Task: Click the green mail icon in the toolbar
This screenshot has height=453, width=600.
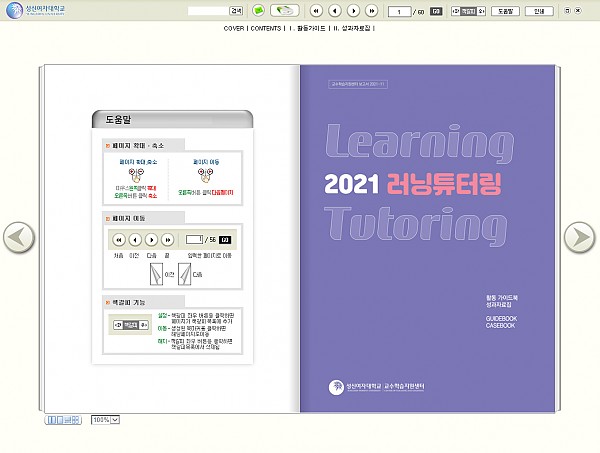Action: 258,11
